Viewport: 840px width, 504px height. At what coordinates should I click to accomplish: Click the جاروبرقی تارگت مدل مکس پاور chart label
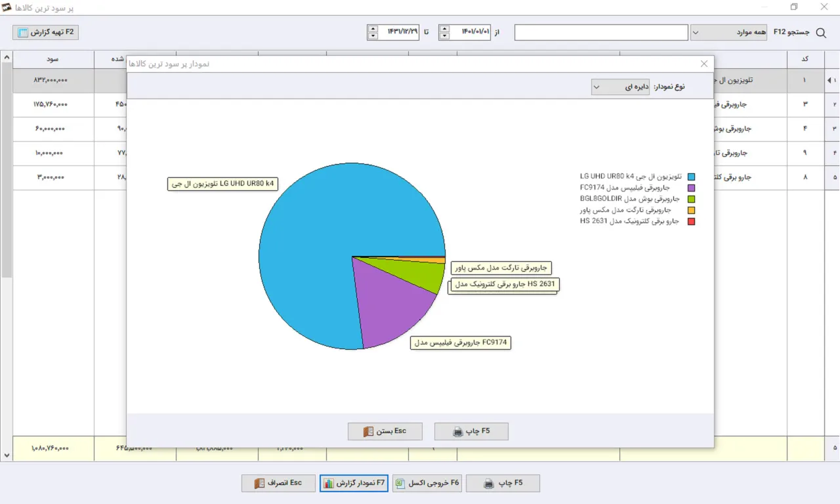click(x=501, y=268)
